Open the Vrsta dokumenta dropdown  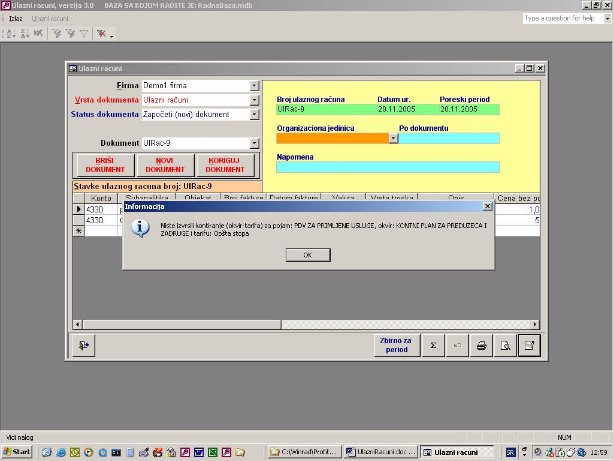(254, 100)
